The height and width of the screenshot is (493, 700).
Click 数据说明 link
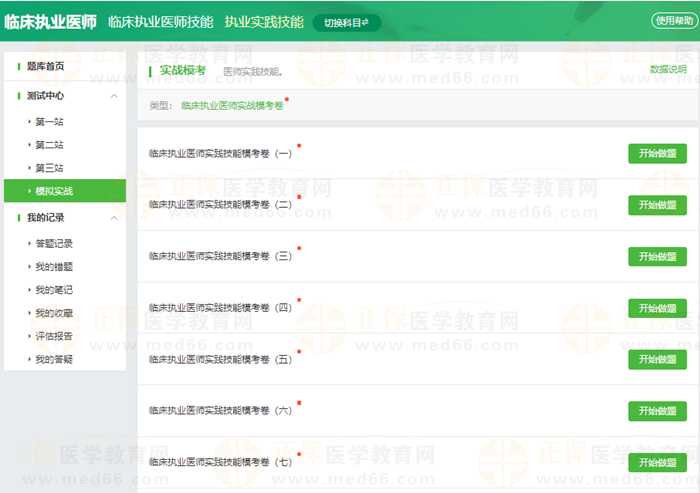tap(668, 70)
